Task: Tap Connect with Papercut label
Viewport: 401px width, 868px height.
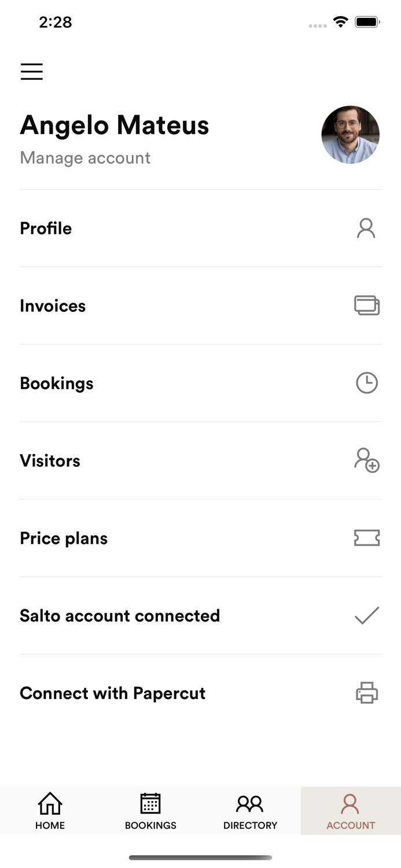Action: pos(113,693)
